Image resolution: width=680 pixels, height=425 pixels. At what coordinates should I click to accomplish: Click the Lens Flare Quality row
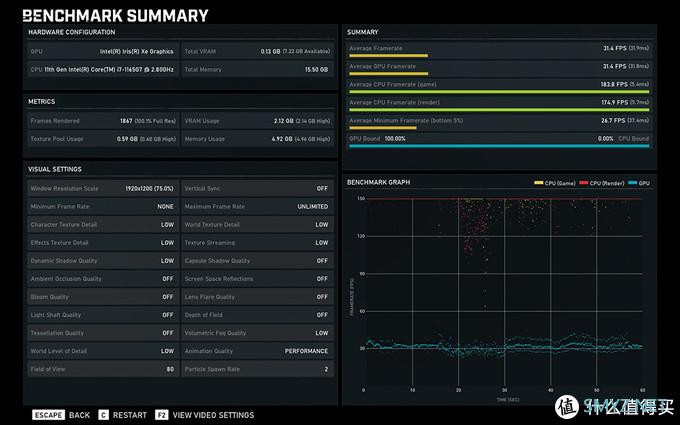tap(258, 297)
